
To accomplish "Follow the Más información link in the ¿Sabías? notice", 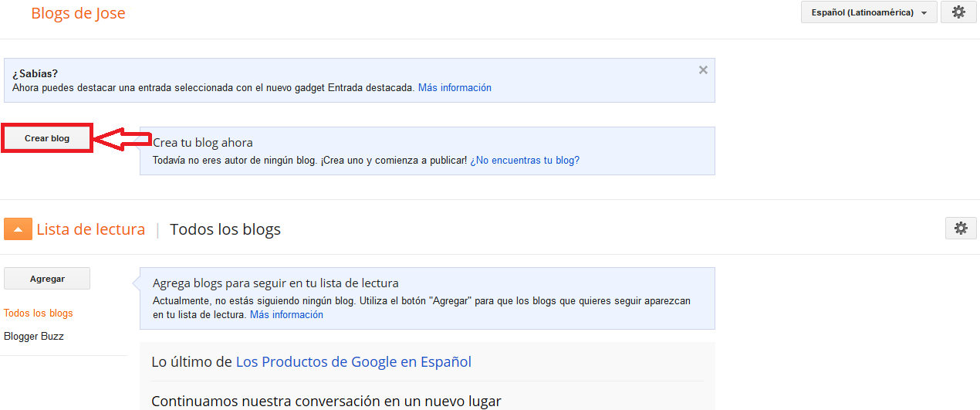I will pyautogui.click(x=455, y=88).
